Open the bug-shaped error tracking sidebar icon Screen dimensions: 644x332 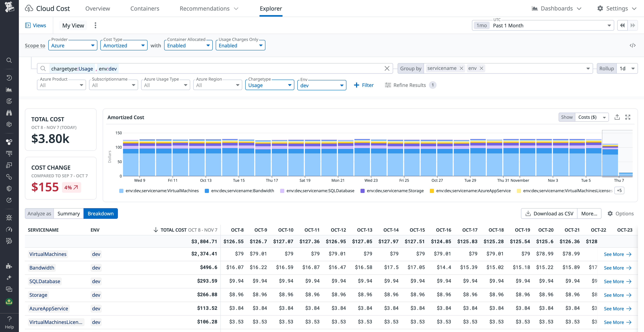pyautogui.click(x=9, y=218)
